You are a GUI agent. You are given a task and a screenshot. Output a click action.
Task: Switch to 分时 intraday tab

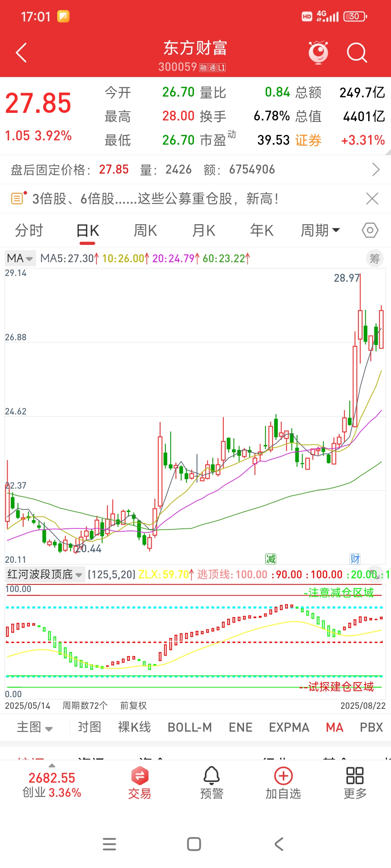[29, 230]
